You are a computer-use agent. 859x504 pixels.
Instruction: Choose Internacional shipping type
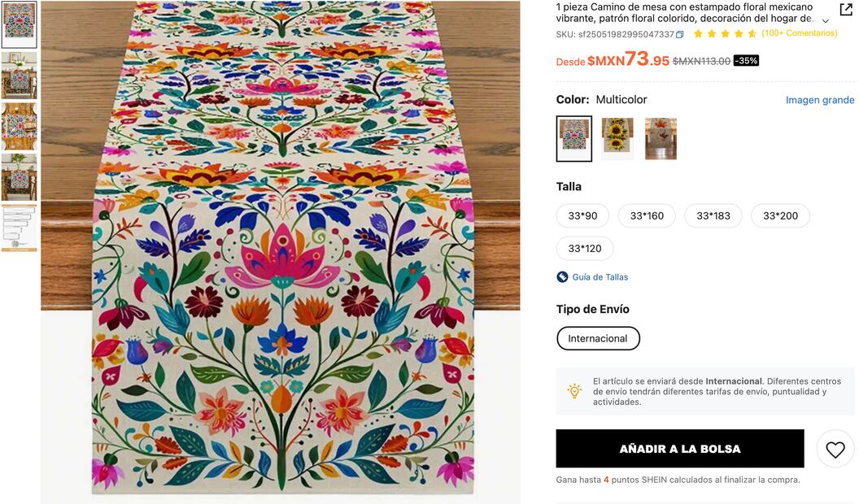(598, 337)
